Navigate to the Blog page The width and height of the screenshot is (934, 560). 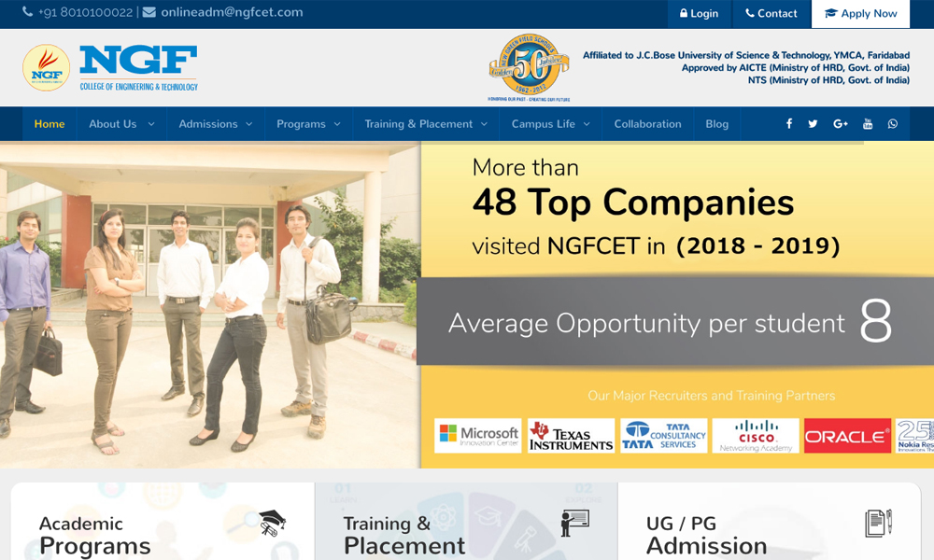(x=717, y=124)
